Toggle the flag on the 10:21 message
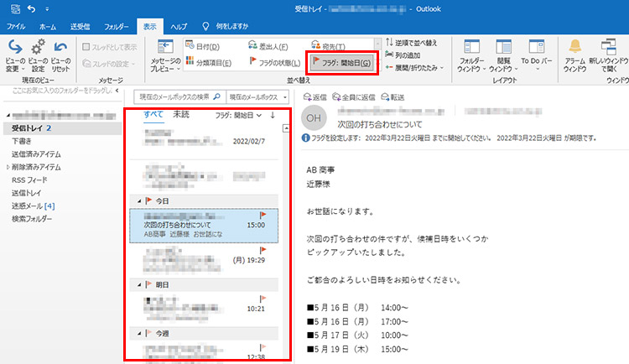The height and width of the screenshot is (364, 629). click(x=264, y=299)
